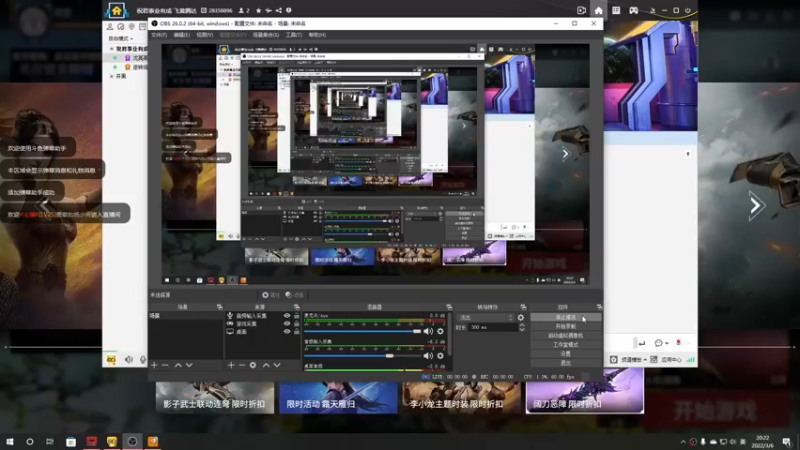Open the Help (帮助) menu in OBS

(317, 35)
